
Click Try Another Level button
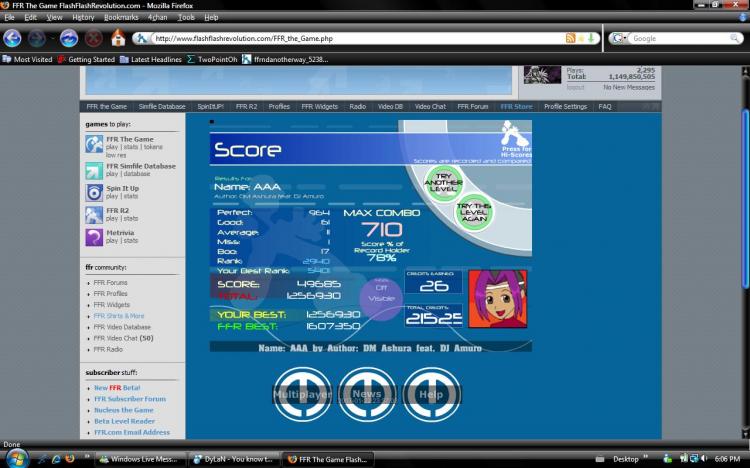443,182
